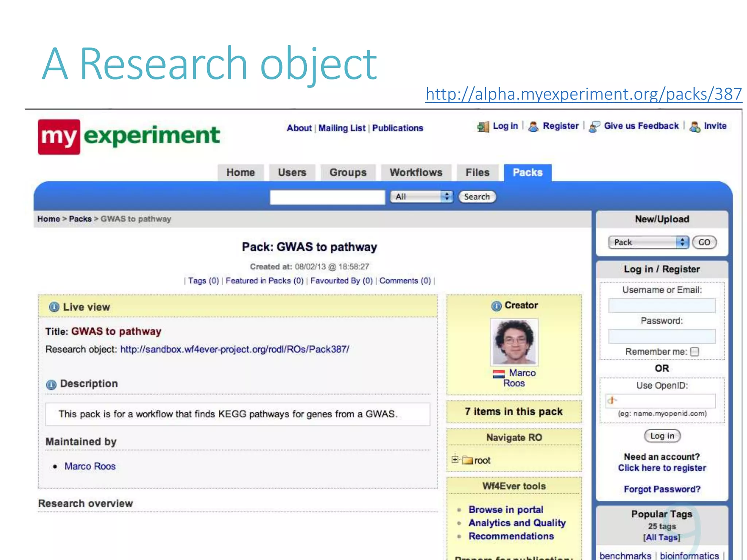Click the Password field

662,336
